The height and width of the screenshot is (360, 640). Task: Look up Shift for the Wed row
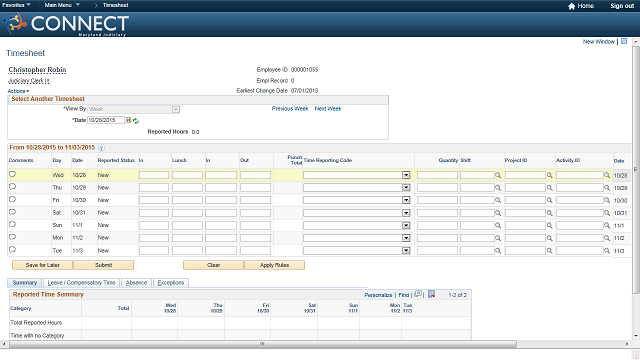pyautogui.click(x=498, y=175)
